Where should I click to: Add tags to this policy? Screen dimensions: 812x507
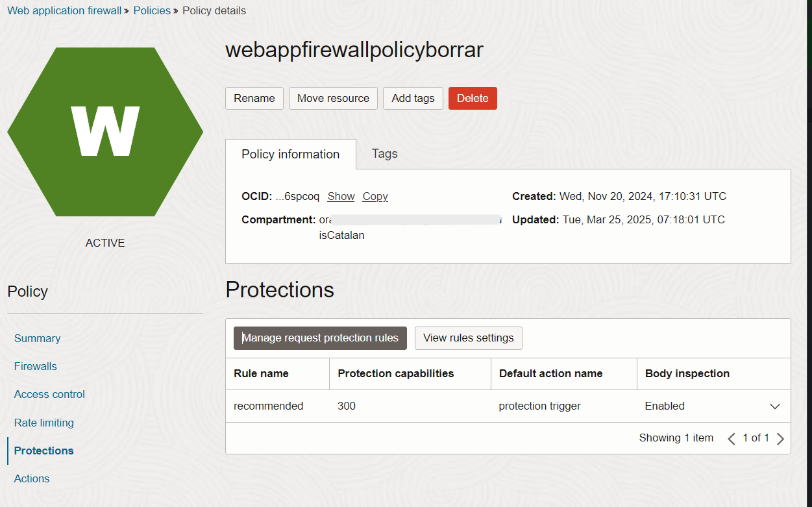click(413, 98)
